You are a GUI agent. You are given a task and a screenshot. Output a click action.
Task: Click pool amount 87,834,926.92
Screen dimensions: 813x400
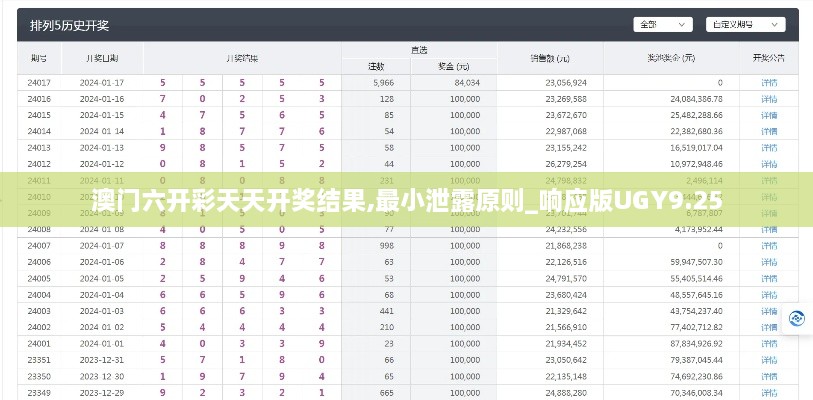[696, 343]
